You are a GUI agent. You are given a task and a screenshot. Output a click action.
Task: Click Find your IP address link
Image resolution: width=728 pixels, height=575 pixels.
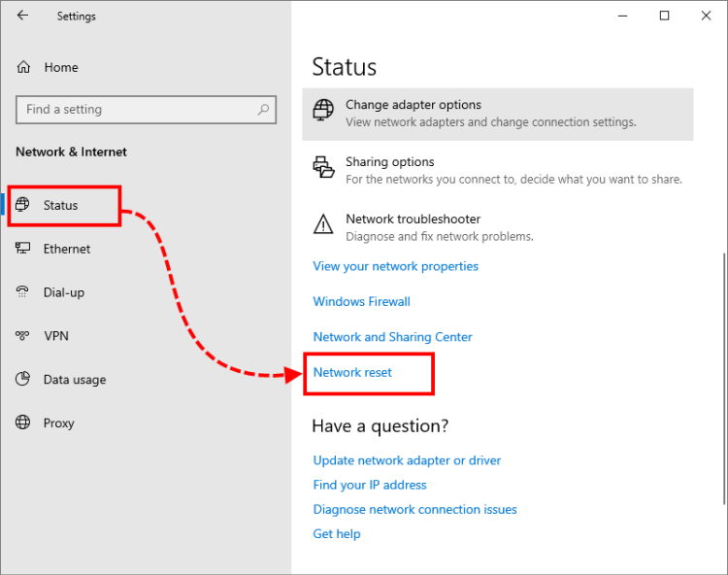tap(369, 485)
